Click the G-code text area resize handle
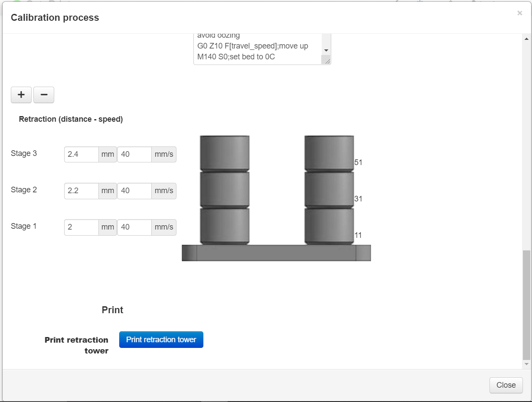Viewport: 532px width, 402px height. click(x=327, y=61)
